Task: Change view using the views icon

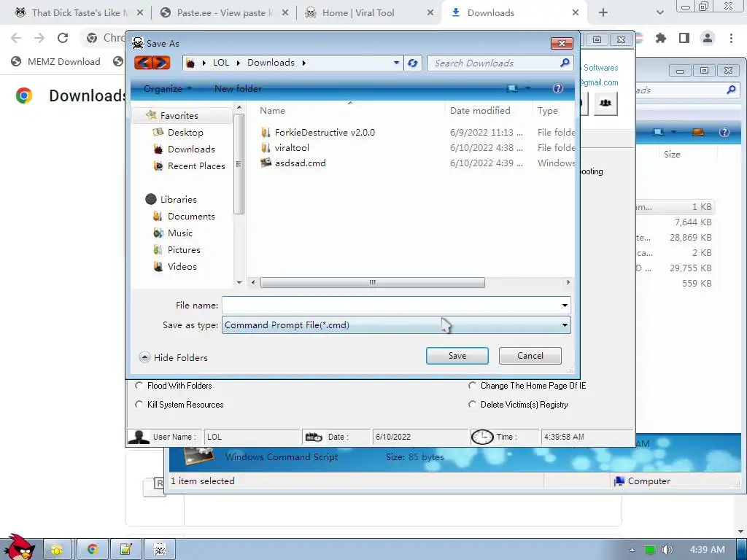Action: click(512, 88)
